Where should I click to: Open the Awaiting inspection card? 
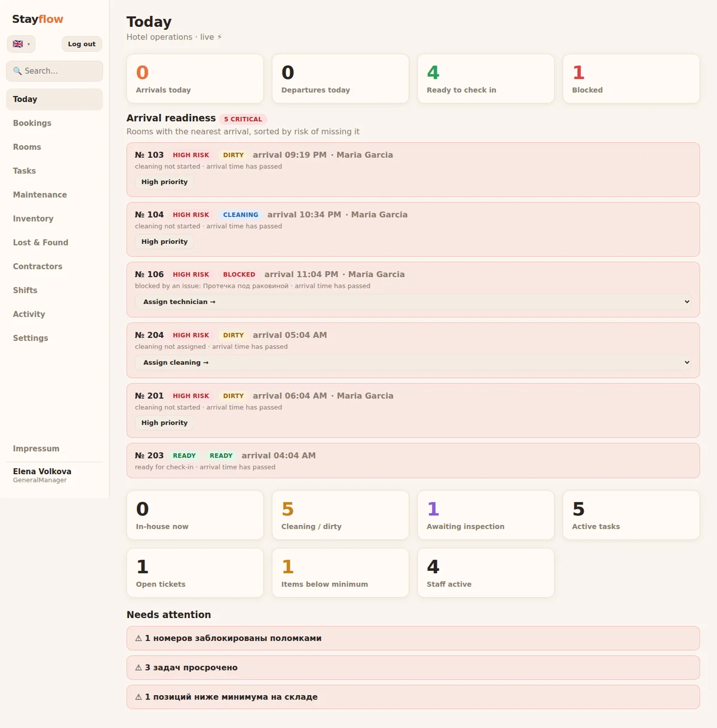486,515
